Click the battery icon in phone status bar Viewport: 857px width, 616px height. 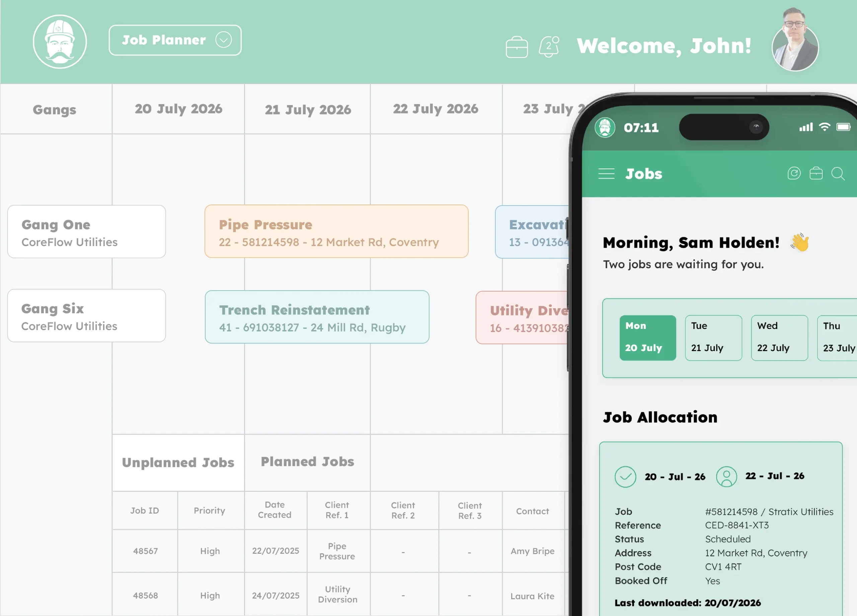pos(843,127)
